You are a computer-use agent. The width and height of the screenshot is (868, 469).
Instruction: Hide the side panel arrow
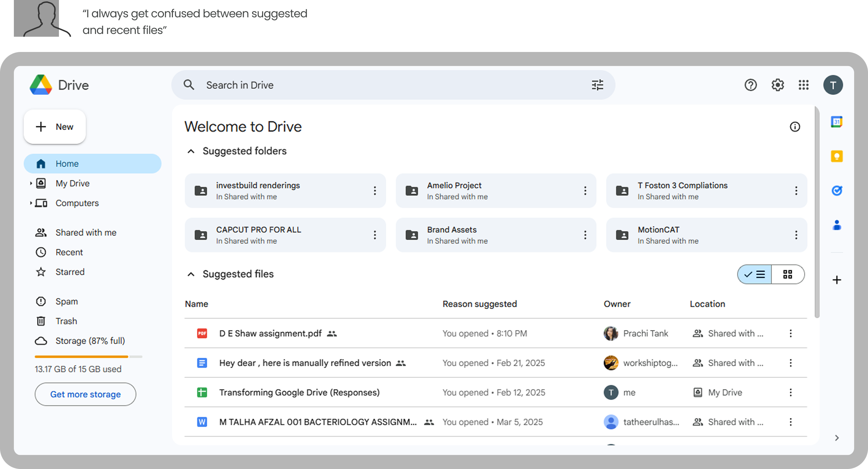(x=837, y=438)
